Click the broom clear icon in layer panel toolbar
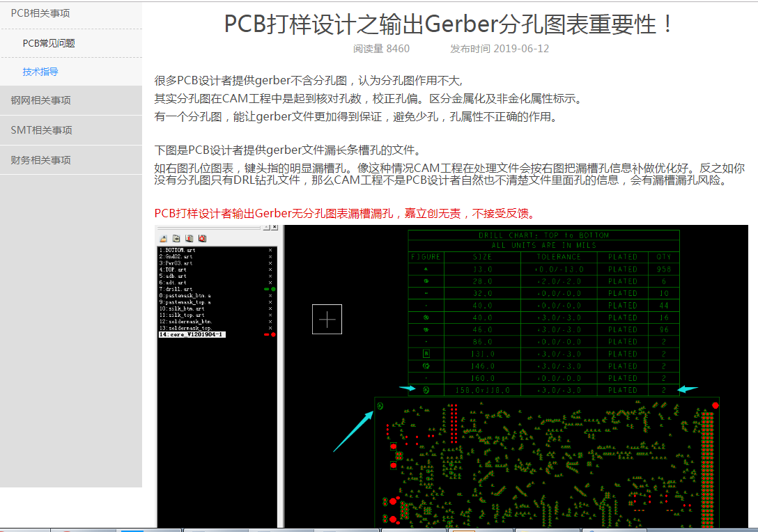758x532 pixels. tap(164, 239)
